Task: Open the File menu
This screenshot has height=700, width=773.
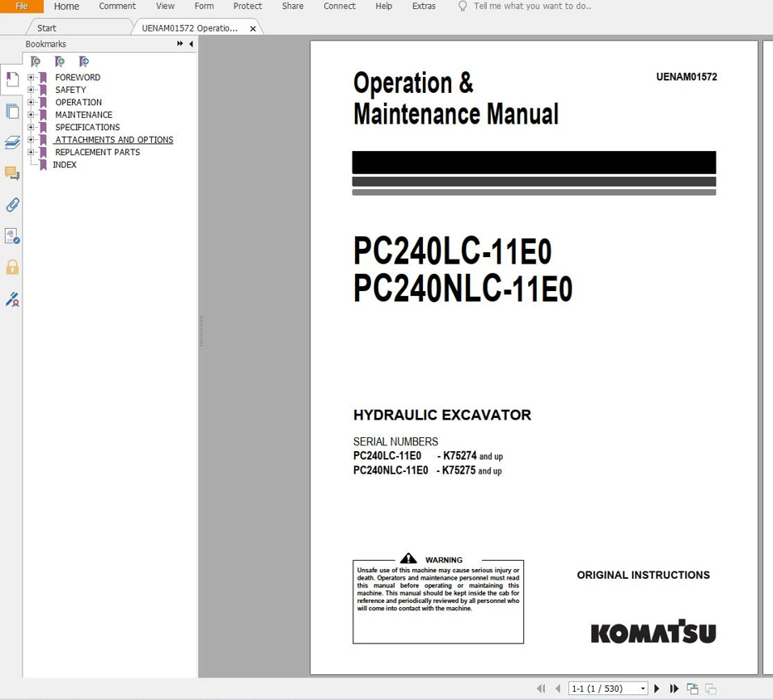Action: pyautogui.click(x=22, y=7)
